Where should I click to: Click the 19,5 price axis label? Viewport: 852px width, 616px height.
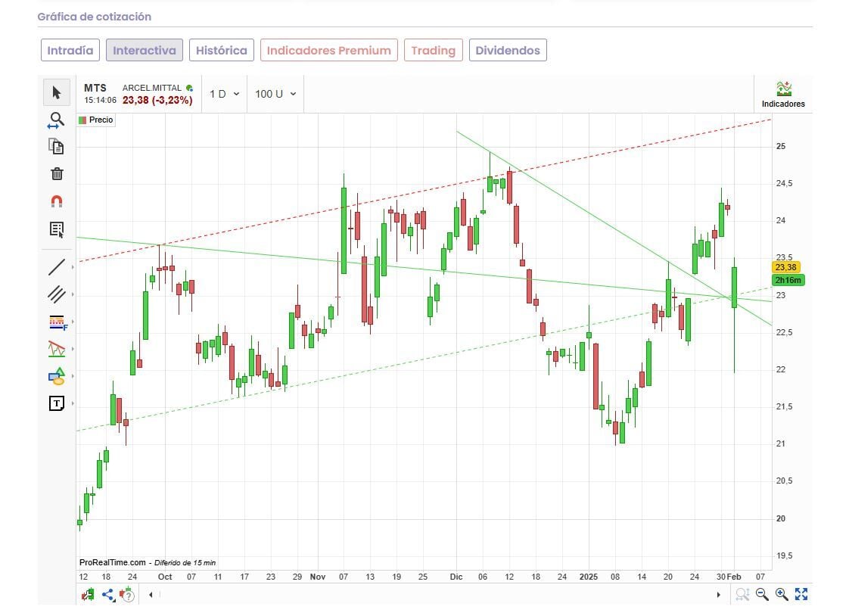click(784, 555)
